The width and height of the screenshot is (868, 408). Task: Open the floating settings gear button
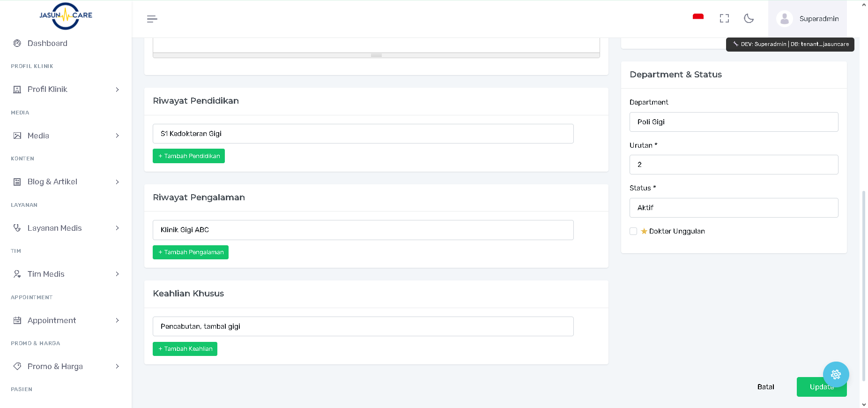tap(836, 374)
